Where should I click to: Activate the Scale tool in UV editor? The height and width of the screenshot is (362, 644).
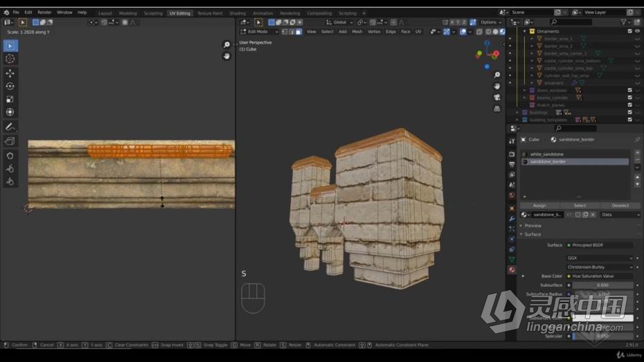tap(10, 99)
